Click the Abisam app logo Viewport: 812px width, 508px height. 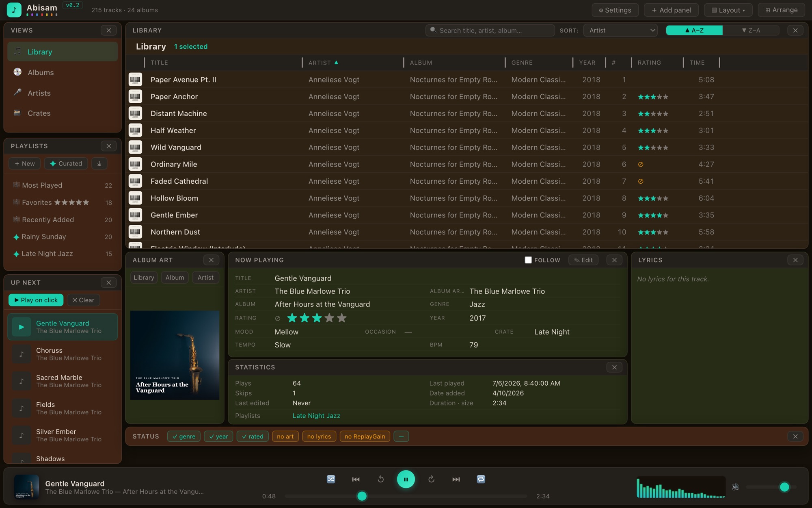pos(14,10)
